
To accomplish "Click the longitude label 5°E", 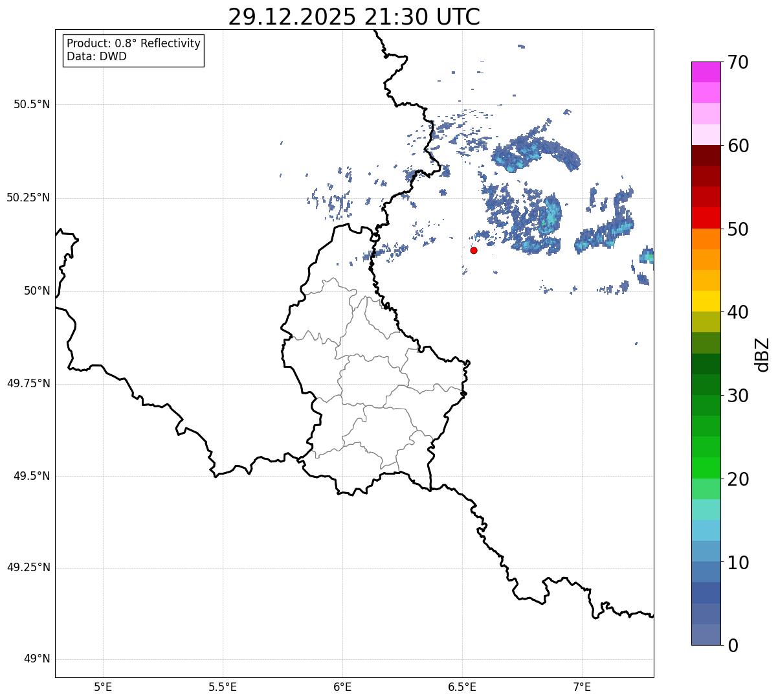I will pos(103,687).
